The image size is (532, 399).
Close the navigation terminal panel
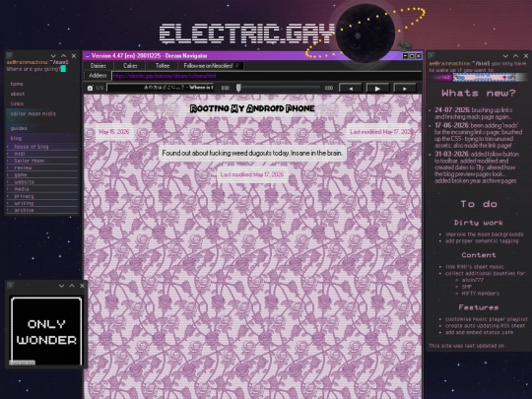74,55
